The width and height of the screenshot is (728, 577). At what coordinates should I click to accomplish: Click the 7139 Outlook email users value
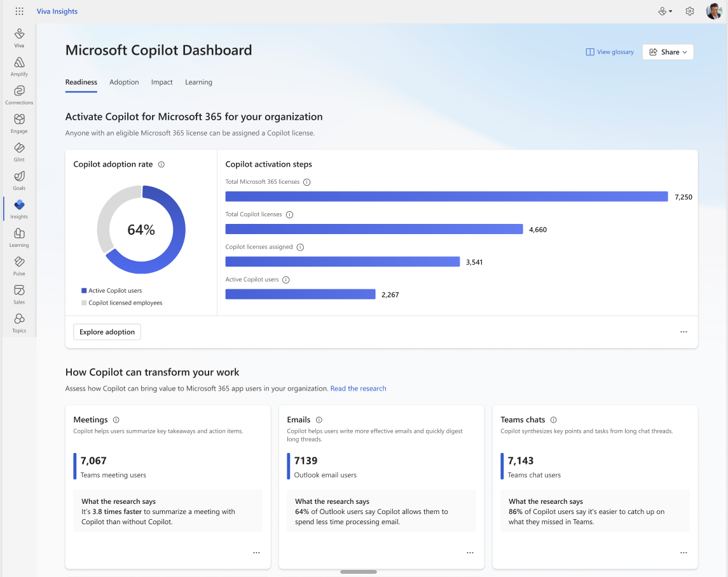coord(305,461)
